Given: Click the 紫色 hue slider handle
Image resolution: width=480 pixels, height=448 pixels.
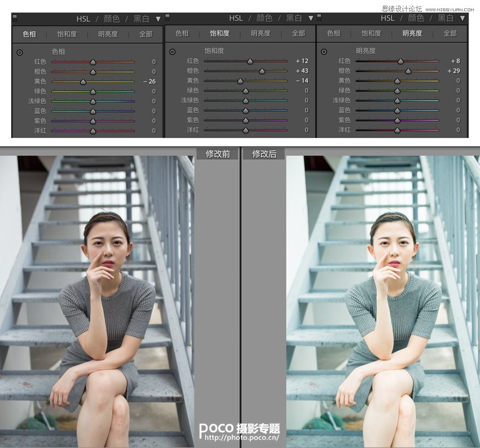Looking at the screenshot, I should pos(93,121).
